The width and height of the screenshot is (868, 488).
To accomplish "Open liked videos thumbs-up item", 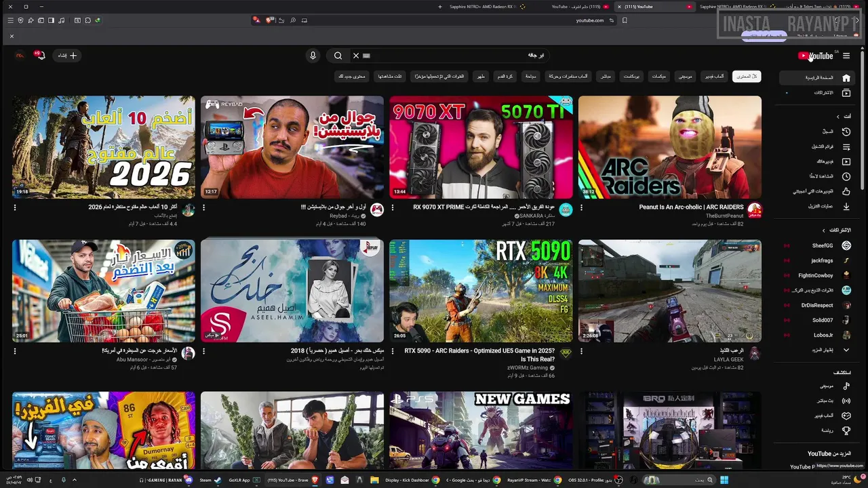I will (x=817, y=191).
